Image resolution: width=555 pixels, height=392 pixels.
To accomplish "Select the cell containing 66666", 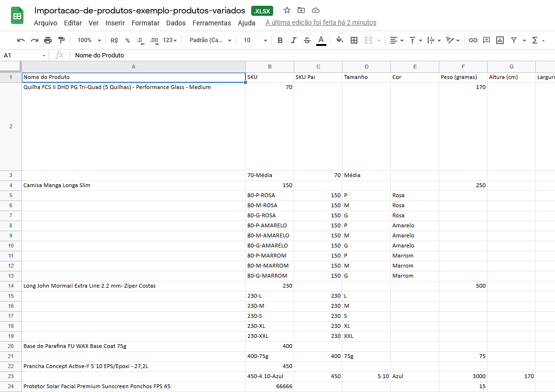I will click(270, 386).
